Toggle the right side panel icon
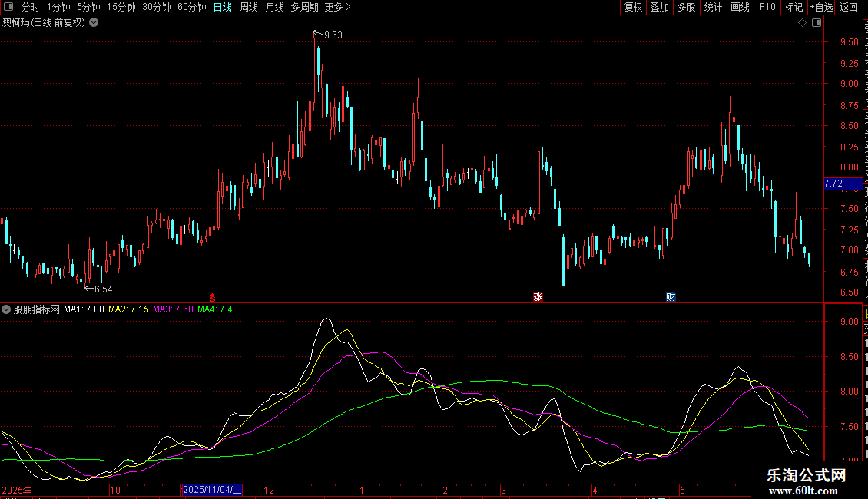 tap(817, 23)
